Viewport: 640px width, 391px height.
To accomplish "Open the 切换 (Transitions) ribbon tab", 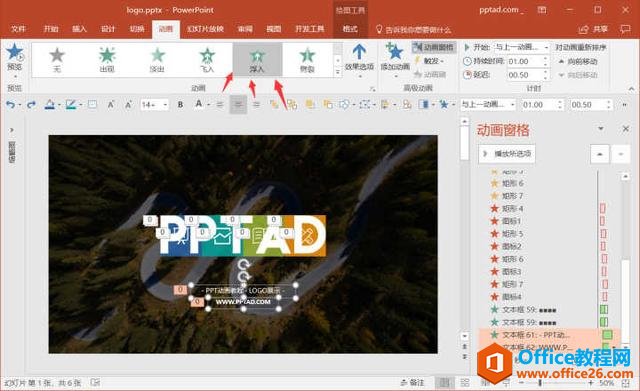I will [x=137, y=29].
